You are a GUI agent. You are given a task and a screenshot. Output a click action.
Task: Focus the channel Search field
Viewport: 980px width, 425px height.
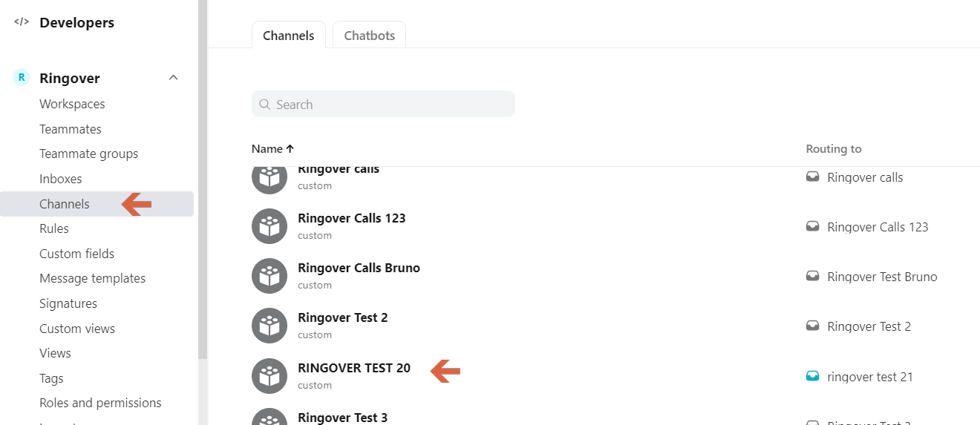pyautogui.click(x=383, y=104)
